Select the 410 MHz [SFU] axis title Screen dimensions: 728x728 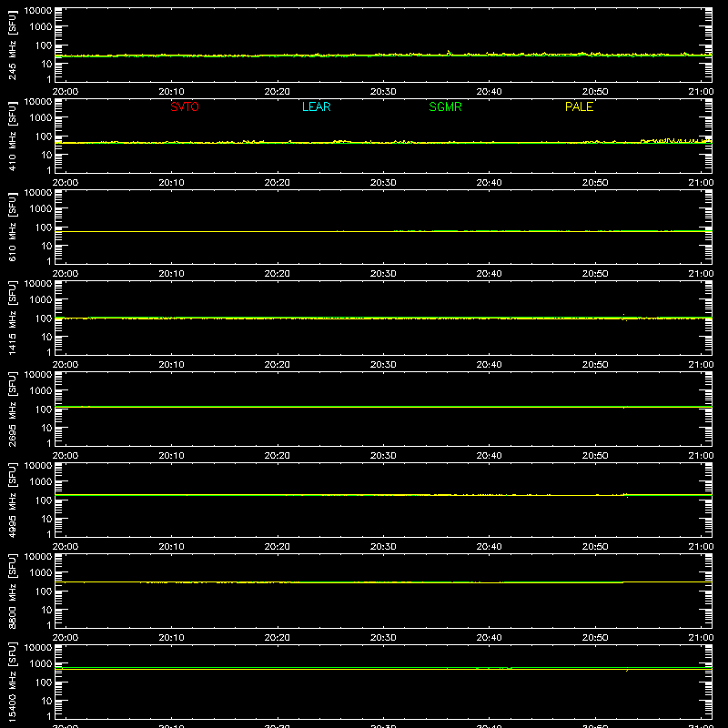pos(12,136)
